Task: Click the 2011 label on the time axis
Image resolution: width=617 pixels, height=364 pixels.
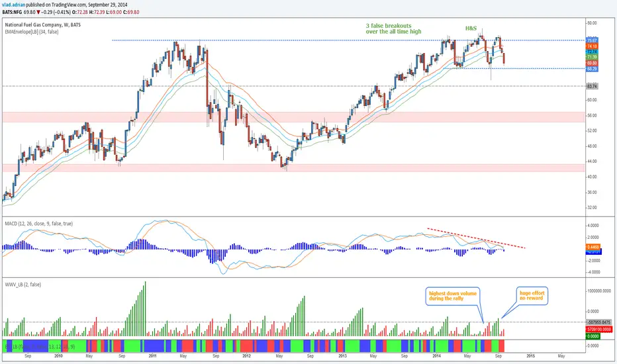Action: [x=153, y=356]
